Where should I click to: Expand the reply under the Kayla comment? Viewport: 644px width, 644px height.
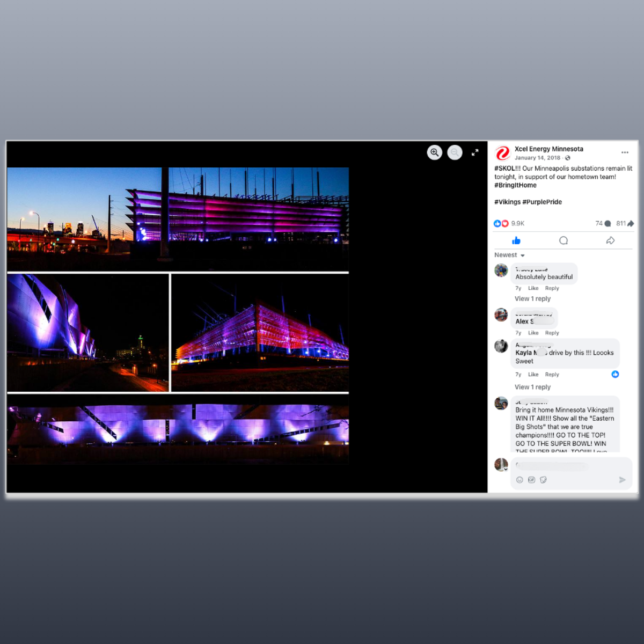point(532,387)
